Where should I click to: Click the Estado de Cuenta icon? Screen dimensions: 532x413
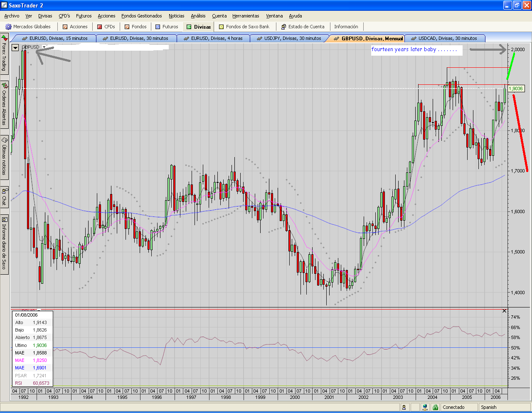pyautogui.click(x=283, y=27)
